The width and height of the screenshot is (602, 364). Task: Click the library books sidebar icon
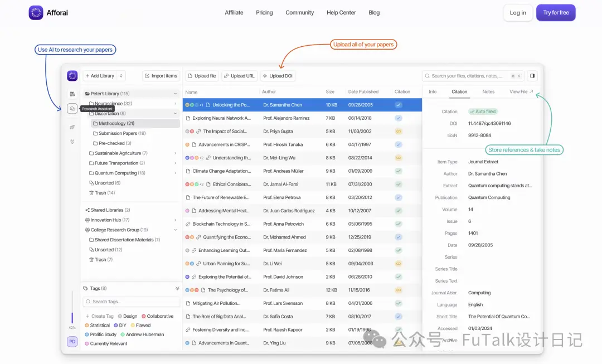[x=72, y=94]
